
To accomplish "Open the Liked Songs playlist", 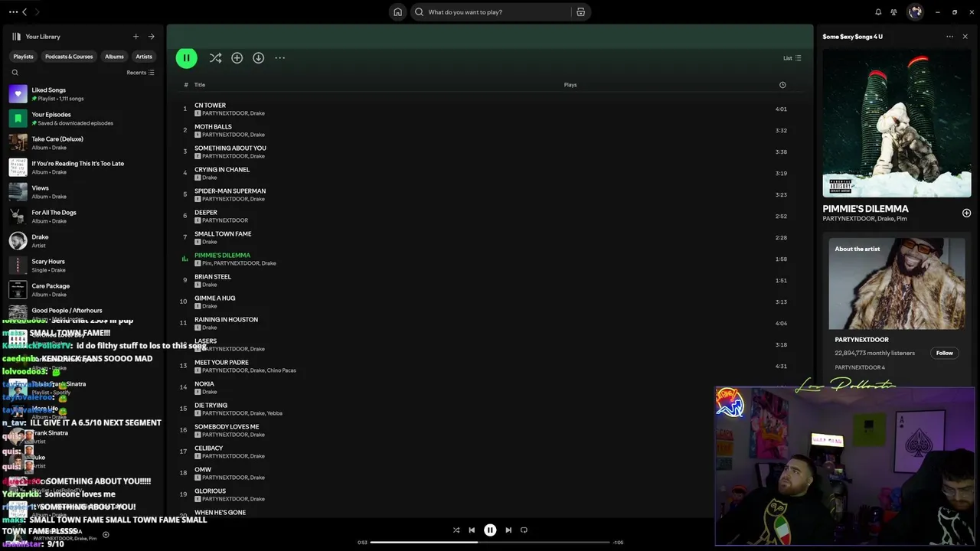I will pos(82,94).
